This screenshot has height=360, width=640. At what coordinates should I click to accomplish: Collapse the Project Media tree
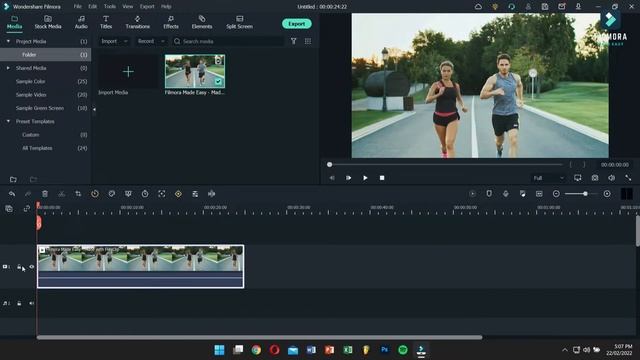[8, 41]
